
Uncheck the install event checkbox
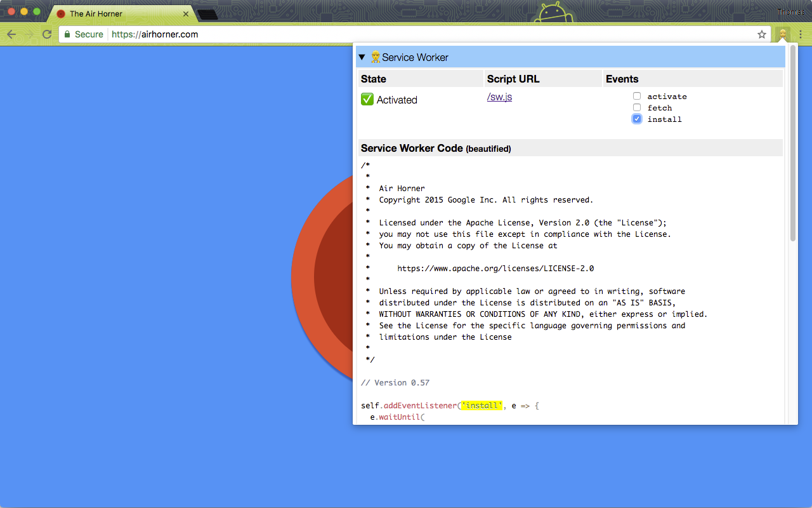point(637,119)
